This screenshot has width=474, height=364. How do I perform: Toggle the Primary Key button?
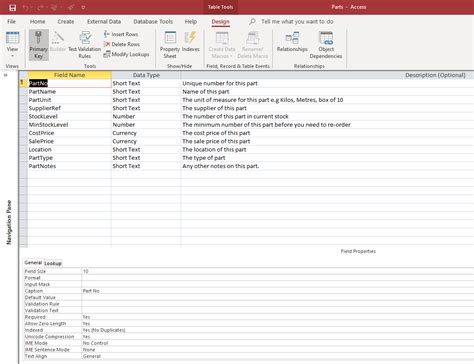tap(39, 45)
